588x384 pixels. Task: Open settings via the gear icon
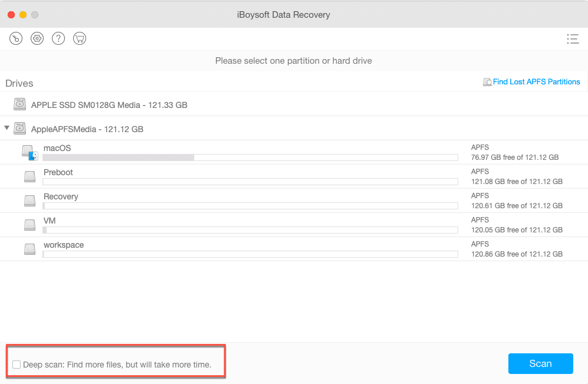(37, 38)
